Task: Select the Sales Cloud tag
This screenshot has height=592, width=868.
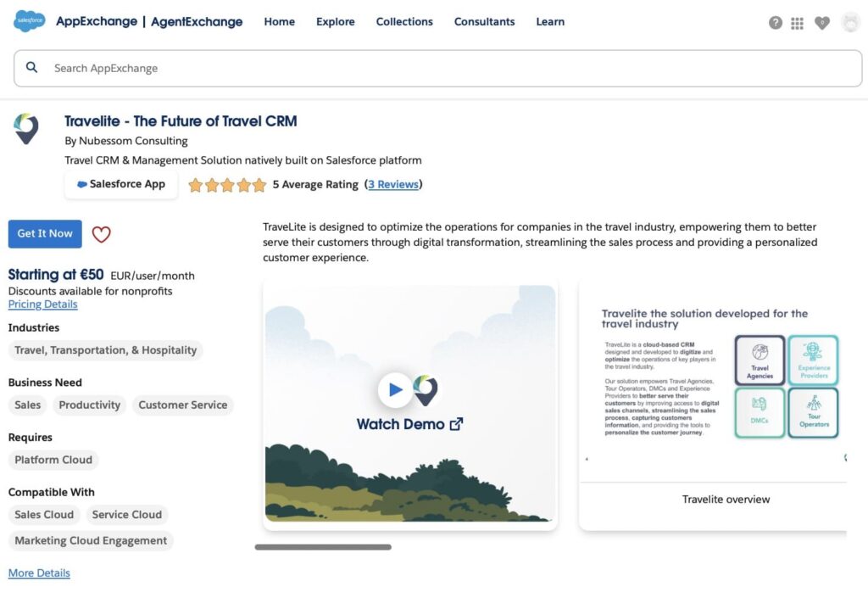Action: coord(44,515)
